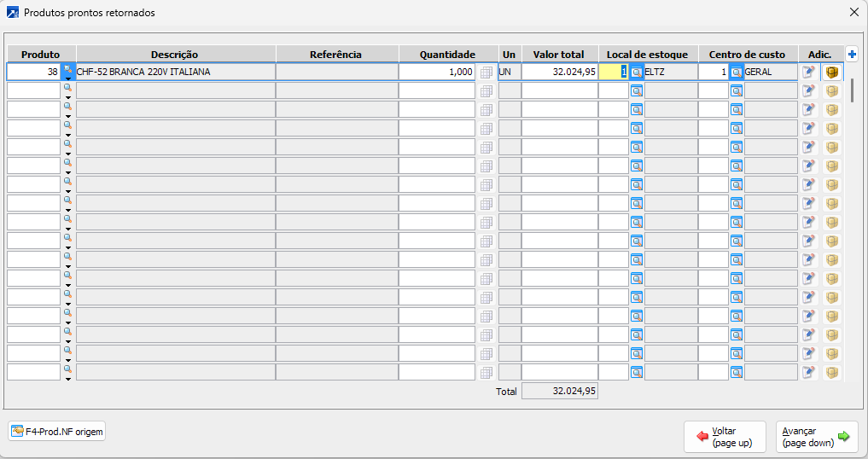Open product search in row below CHF-52
The width and height of the screenshot is (868, 459).
pyautogui.click(x=68, y=88)
